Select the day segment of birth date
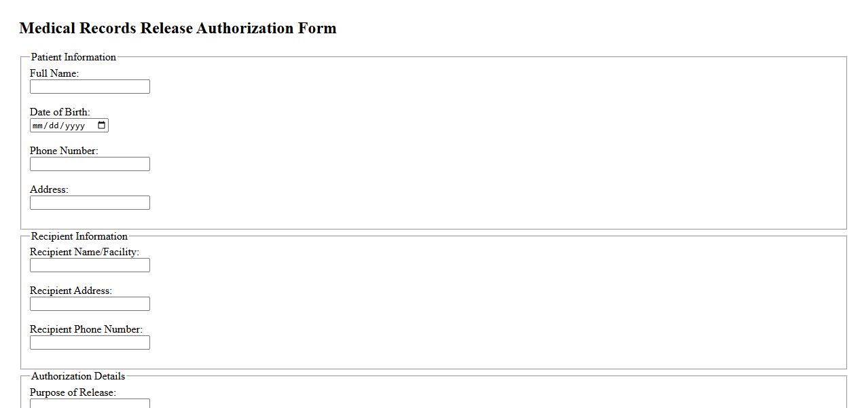This screenshot has width=868, height=408. pyautogui.click(x=54, y=126)
